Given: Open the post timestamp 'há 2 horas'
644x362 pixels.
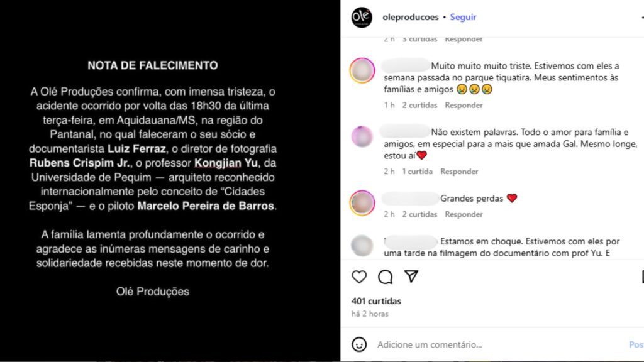Looking at the screenshot, I should [x=370, y=314].
